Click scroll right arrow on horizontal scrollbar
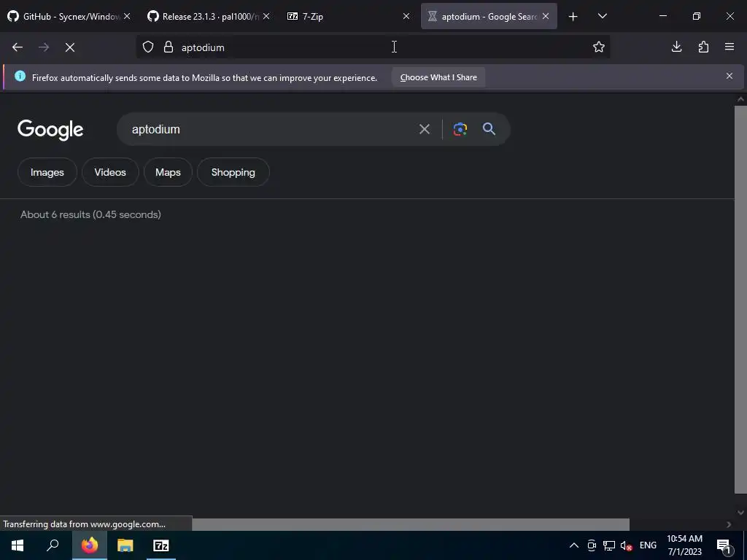The height and width of the screenshot is (560, 747). [x=729, y=524]
